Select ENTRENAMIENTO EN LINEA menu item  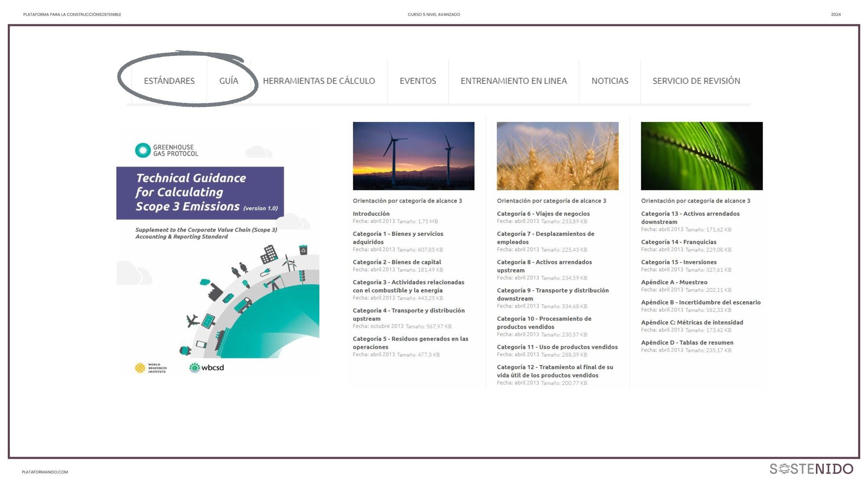[513, 81]
